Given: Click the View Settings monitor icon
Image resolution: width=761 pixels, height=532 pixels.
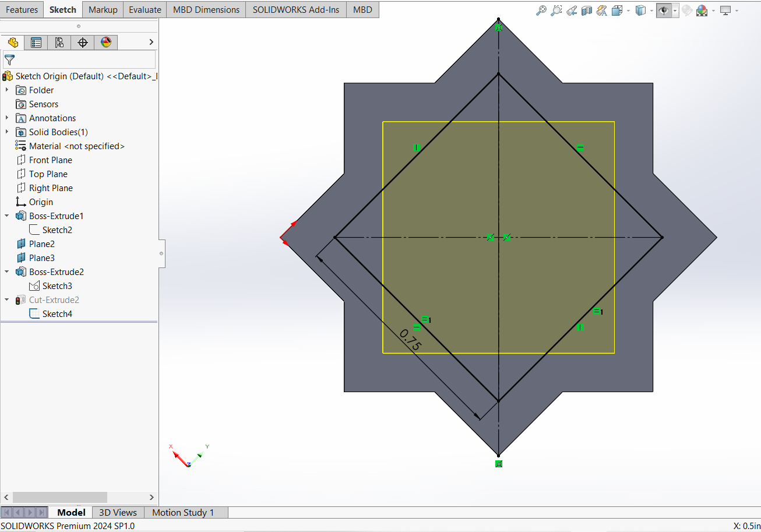Looking at the screenshot, I should 725,10.
